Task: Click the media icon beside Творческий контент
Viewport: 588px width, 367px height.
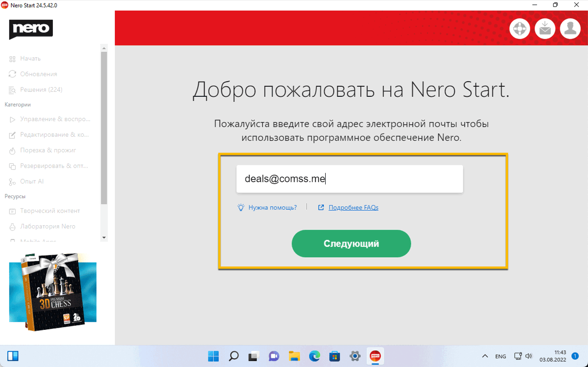Action: pyautogui.click(x=12, y=211)
